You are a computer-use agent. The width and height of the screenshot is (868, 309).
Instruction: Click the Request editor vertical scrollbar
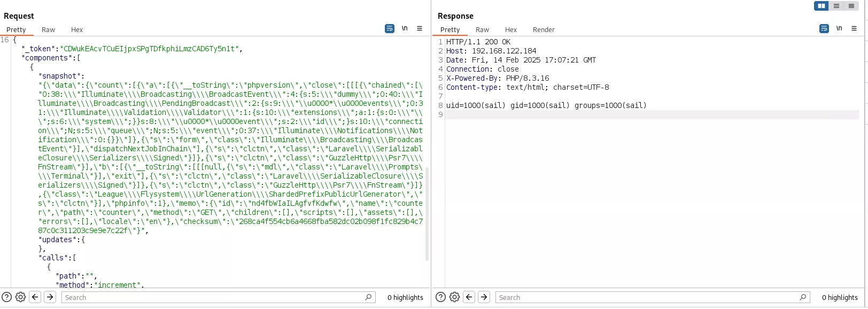point(427,214)
